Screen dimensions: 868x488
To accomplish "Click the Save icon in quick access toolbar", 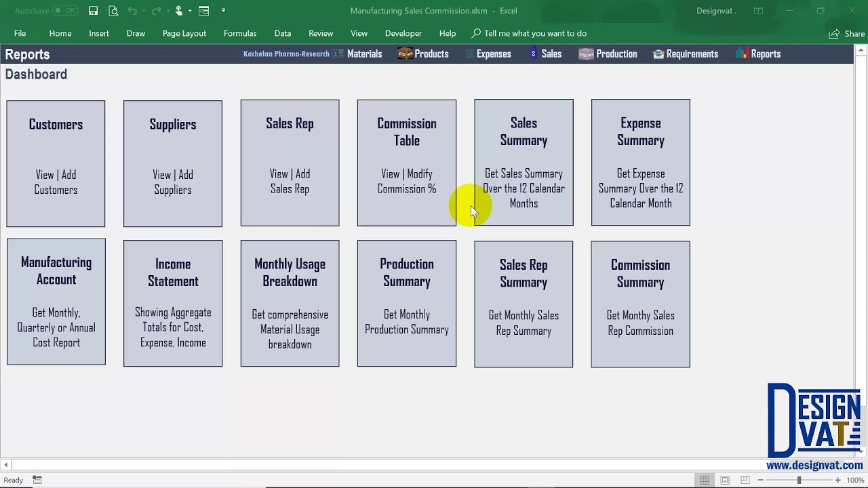I will click(94, 11).
